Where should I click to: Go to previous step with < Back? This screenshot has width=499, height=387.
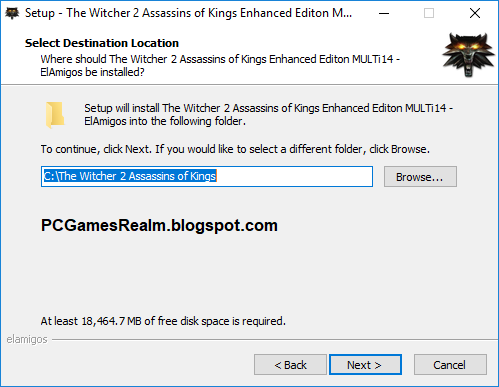[x=290, y=365]
